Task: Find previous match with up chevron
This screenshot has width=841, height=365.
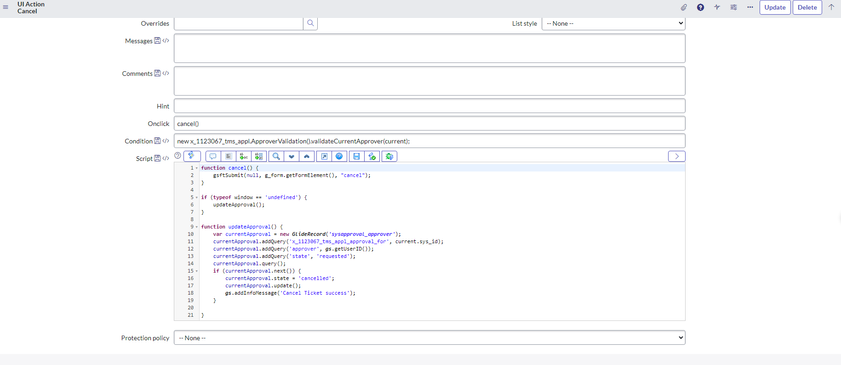Action: (307, 157)
